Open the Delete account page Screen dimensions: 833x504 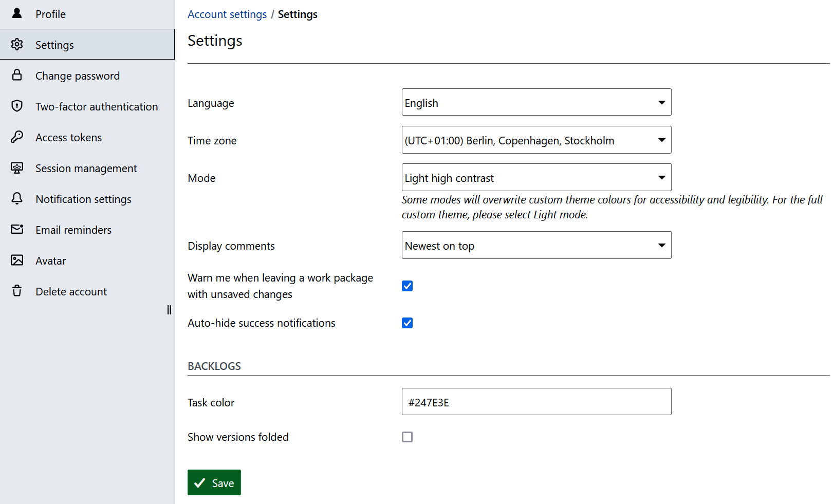coord(87,291)
